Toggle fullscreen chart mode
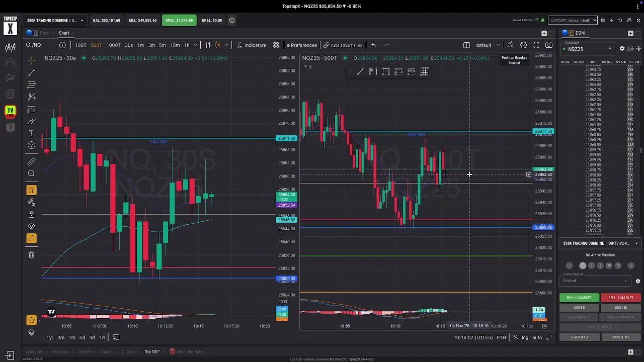 tap(536, 45)
